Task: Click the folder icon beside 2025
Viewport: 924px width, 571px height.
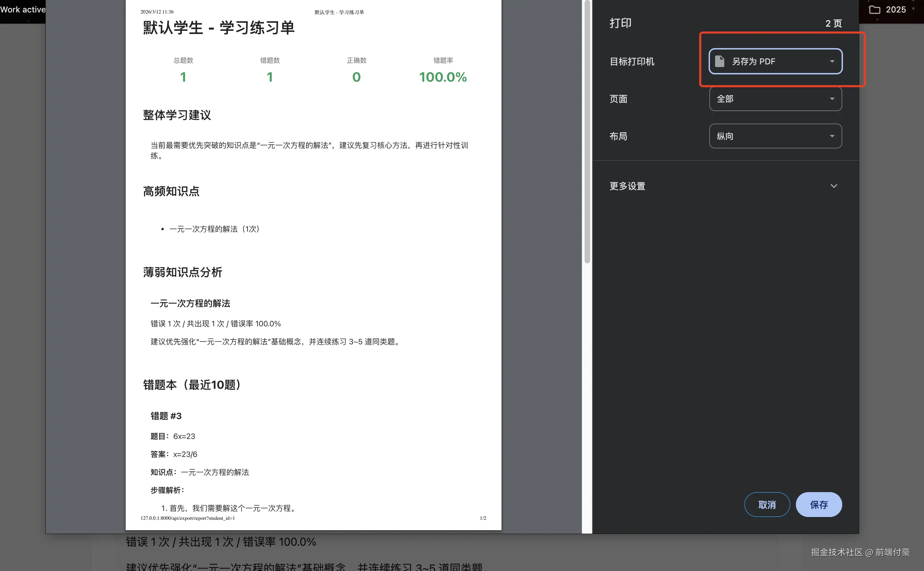Action: point(875,9)
